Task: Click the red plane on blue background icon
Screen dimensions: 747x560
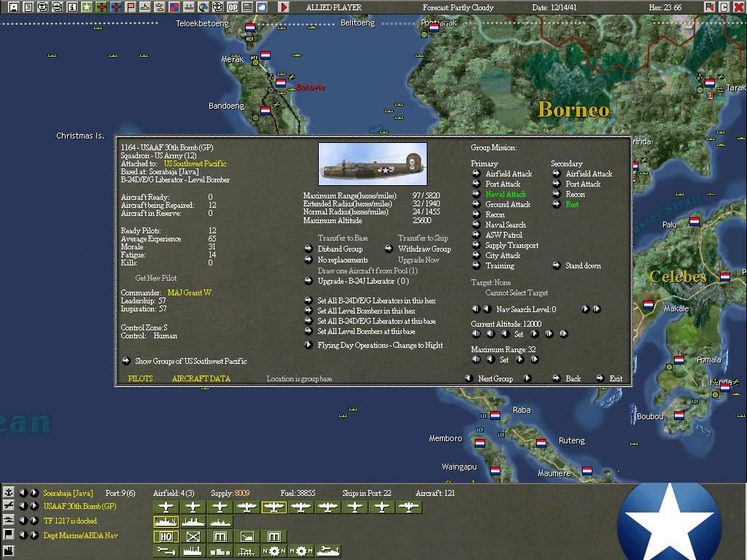Action: pos(116,7)
